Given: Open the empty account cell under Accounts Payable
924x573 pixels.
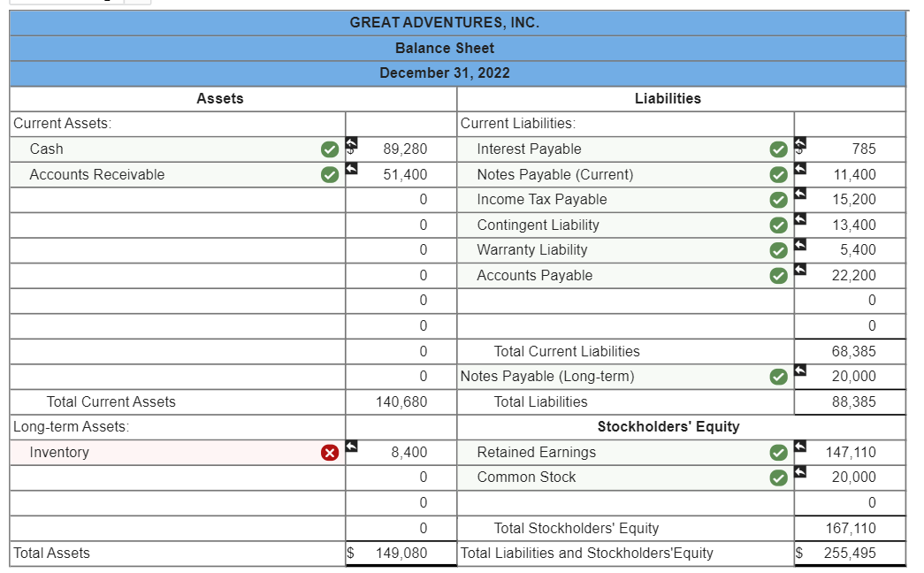Looking at the screenshot, I should 619,301.
